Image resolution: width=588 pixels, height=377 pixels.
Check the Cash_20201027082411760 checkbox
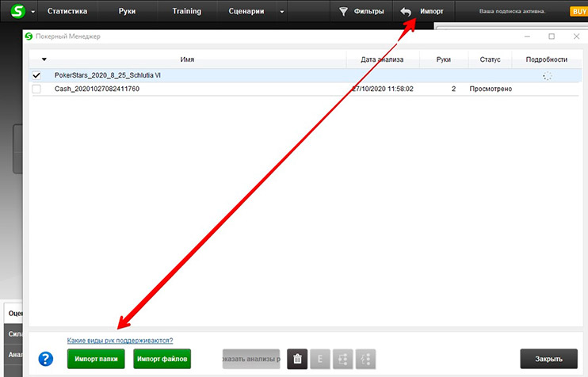(36, 89)
